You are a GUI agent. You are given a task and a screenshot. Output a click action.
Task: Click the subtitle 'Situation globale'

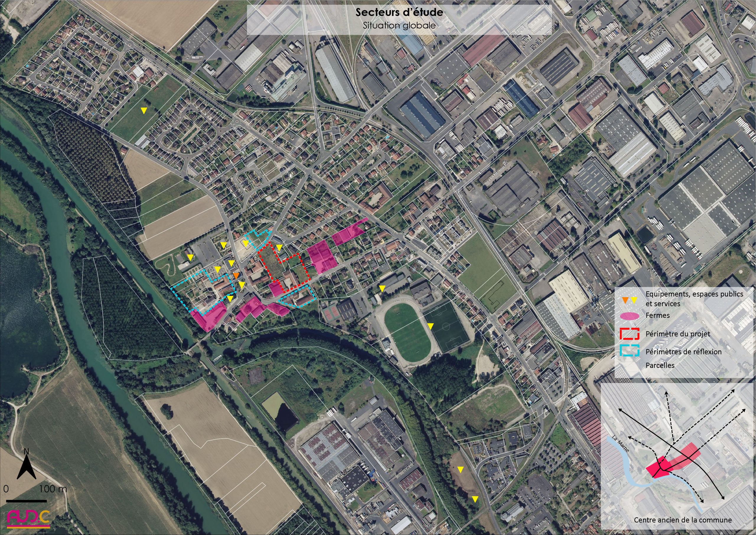399,25
